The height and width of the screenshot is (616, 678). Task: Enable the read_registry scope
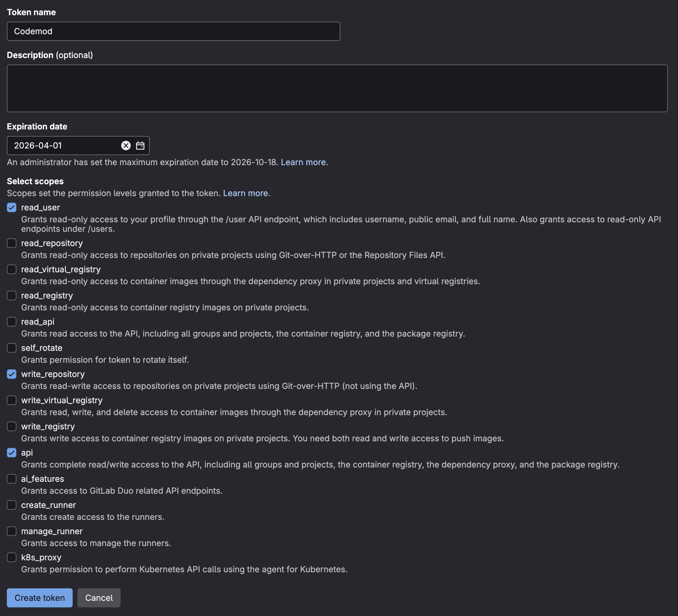tap(11, 296)
